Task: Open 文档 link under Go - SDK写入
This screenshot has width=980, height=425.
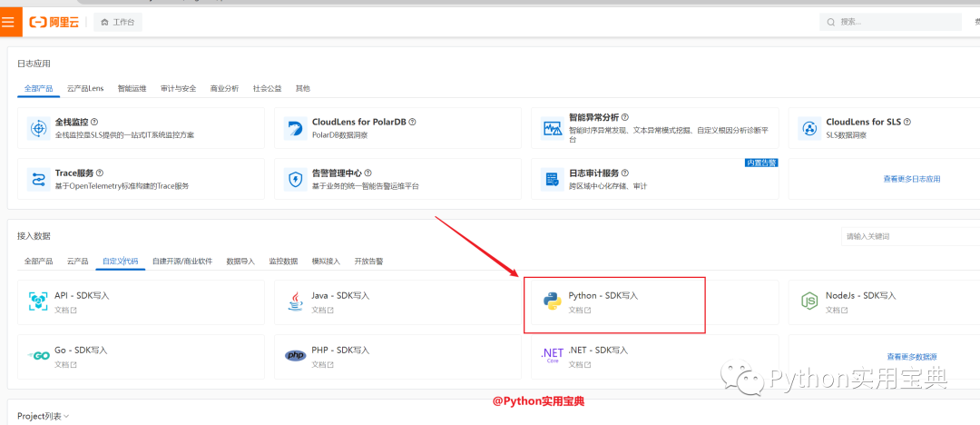Action: 65,364
